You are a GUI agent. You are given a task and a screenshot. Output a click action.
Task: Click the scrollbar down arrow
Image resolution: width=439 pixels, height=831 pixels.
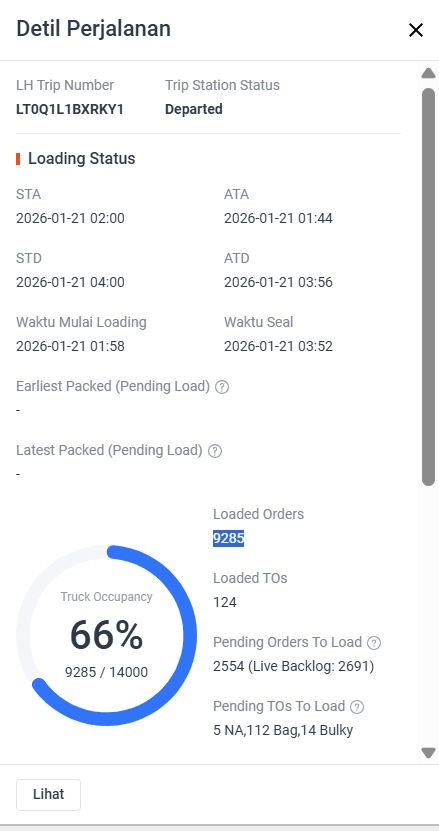[x=428, y=753]
